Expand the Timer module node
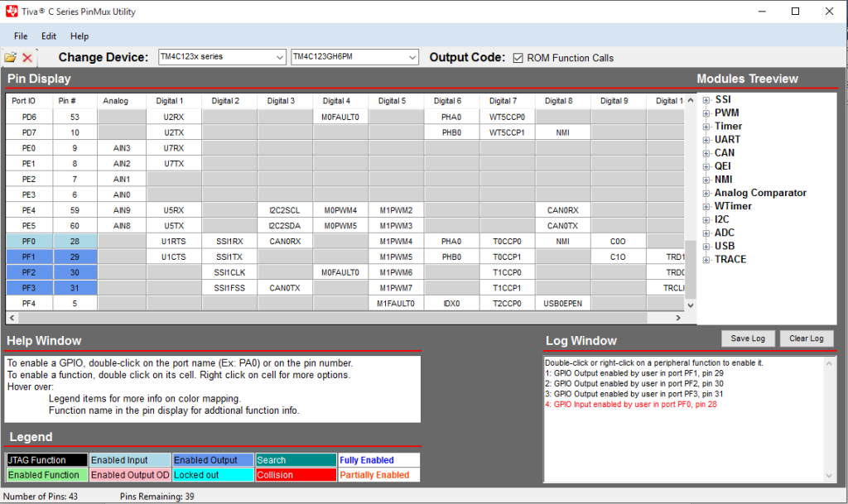This screenshot has width=848, height=504. (706, 127)
